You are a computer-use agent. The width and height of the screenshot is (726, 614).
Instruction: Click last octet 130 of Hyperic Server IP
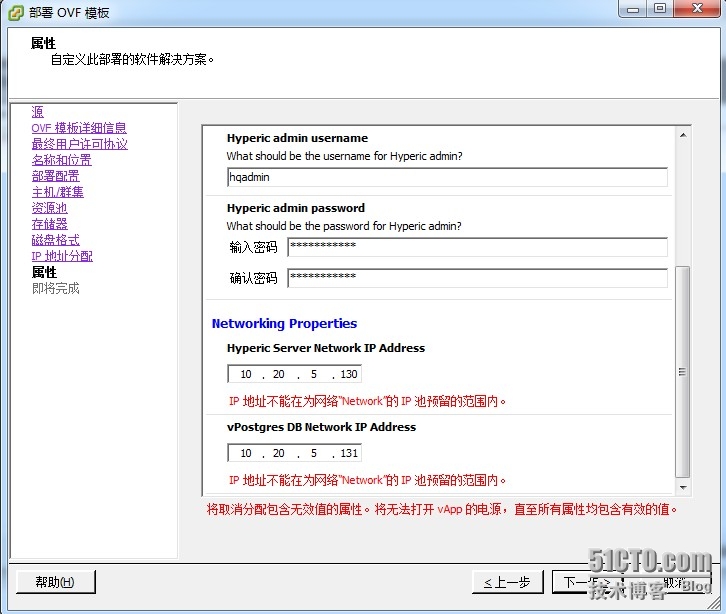tap(349, 374)
